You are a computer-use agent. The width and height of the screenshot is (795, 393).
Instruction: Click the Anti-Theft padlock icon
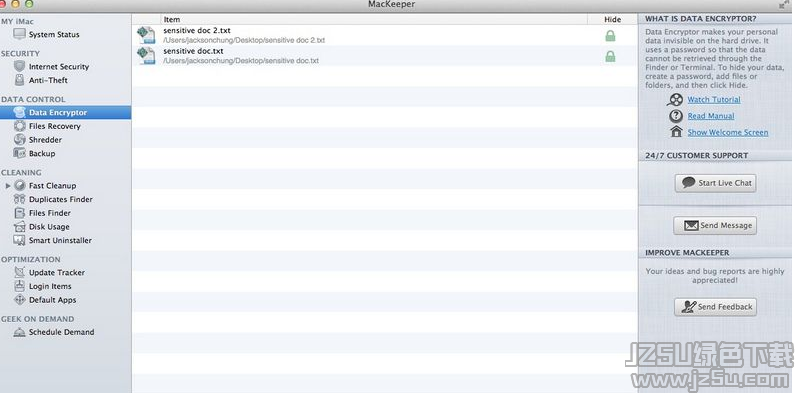(19, 80)
